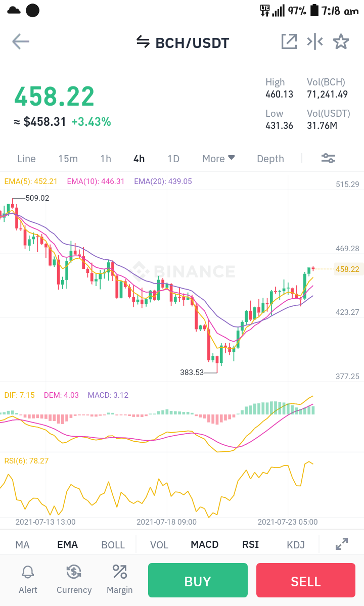
Task: Tap the back arrow icon
Action: (21, 41)
